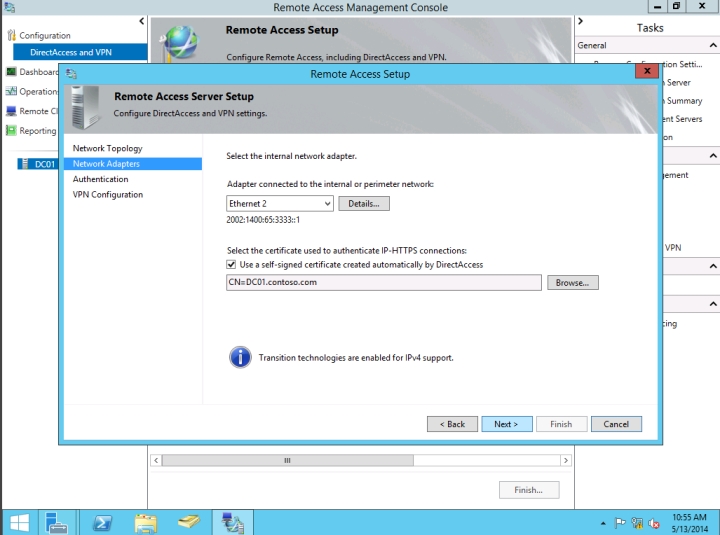This screenshot has width=720, height=535.
Task: Go to the Authentication step
Action: (100, 179)
